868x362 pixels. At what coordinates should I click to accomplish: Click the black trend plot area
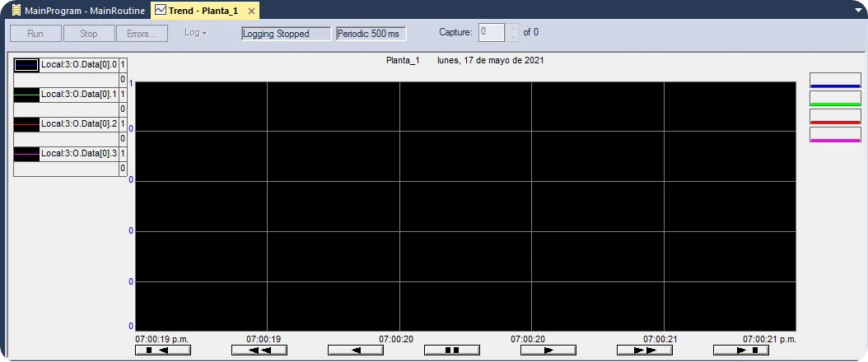[x=465, y=207]
